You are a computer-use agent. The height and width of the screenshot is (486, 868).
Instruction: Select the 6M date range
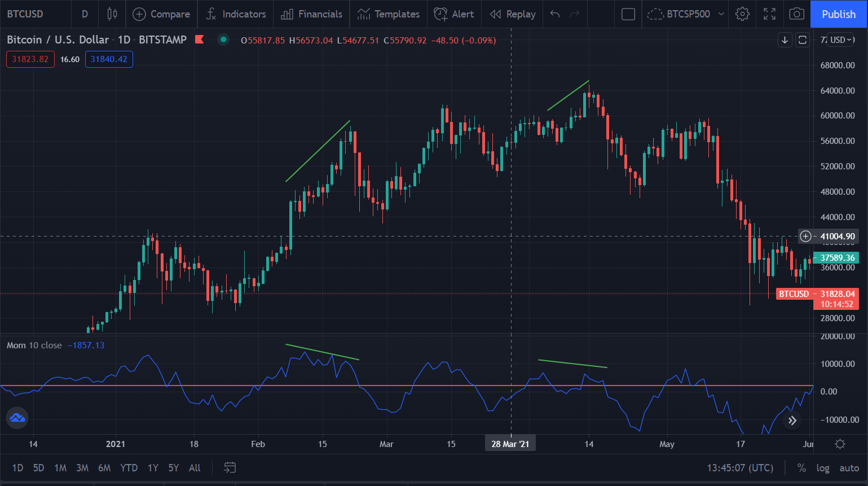(x=104, y=468)
